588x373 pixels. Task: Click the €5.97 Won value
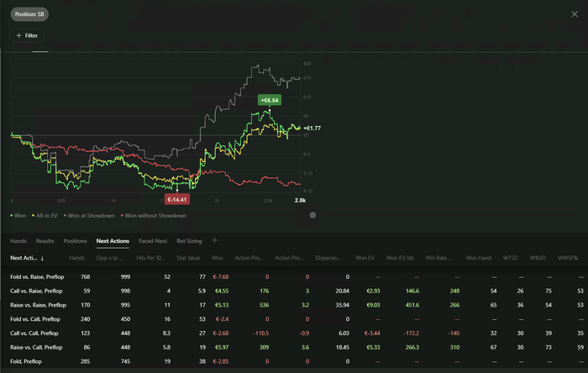pyautogui.click(x=222, y=348)
